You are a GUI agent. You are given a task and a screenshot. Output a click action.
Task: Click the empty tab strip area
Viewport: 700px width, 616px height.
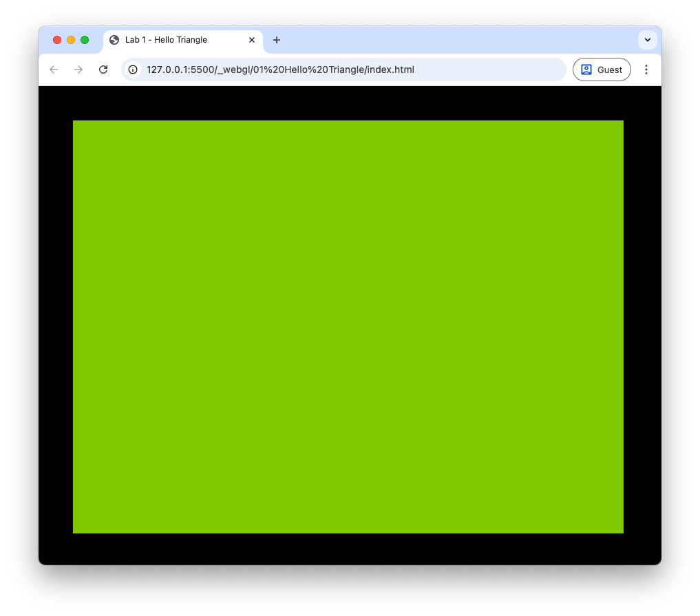point(454,40)
